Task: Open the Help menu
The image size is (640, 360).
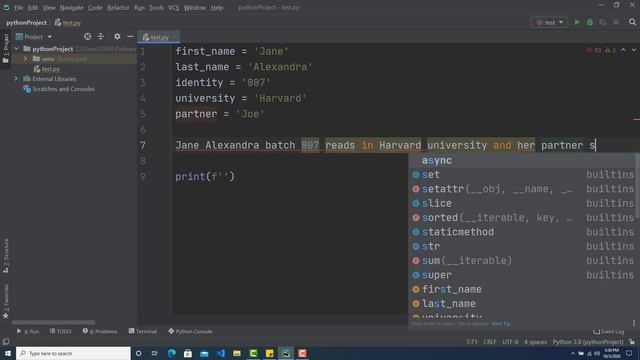Action: (x=217, y=7)
